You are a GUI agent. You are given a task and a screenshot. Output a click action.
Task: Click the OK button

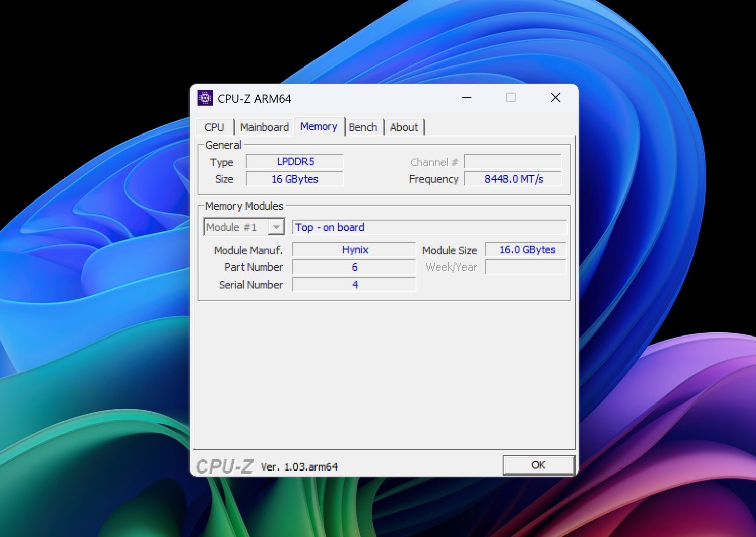click(x=538, y=465)
